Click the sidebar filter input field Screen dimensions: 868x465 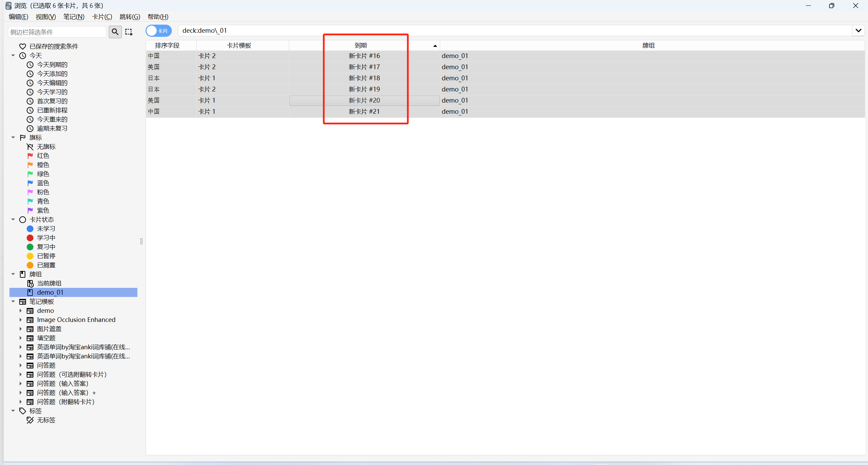(x=57, y=32)
